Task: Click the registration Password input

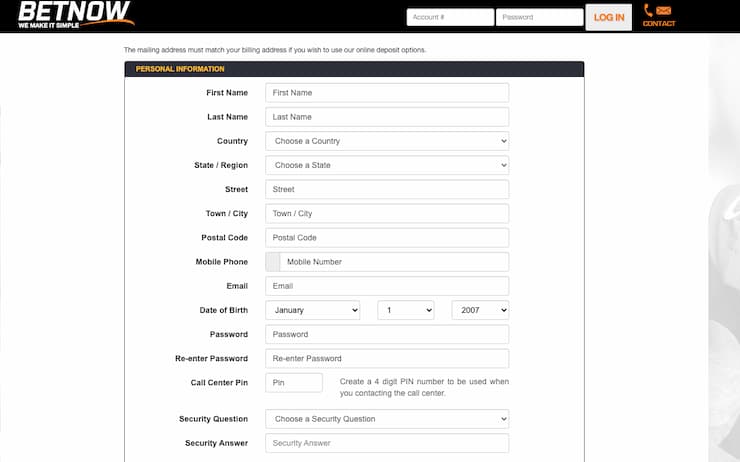Action: [x=387, y=334]
